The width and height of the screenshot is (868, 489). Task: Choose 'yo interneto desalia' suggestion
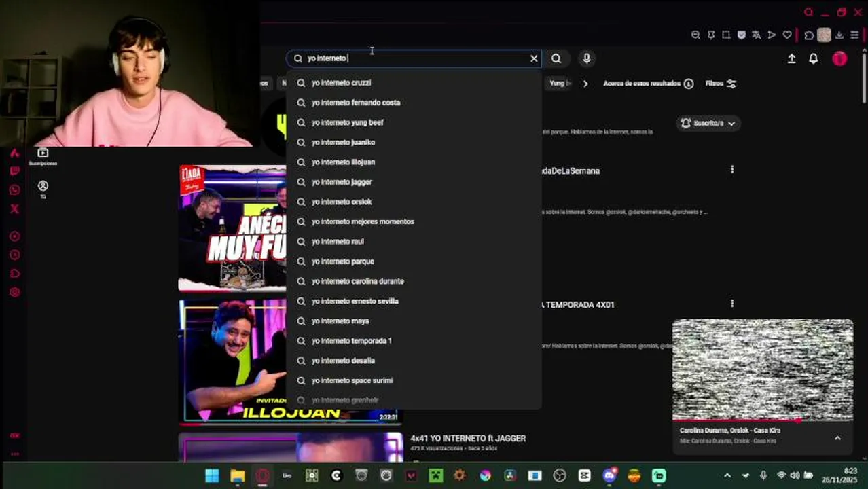pos(414,361)
